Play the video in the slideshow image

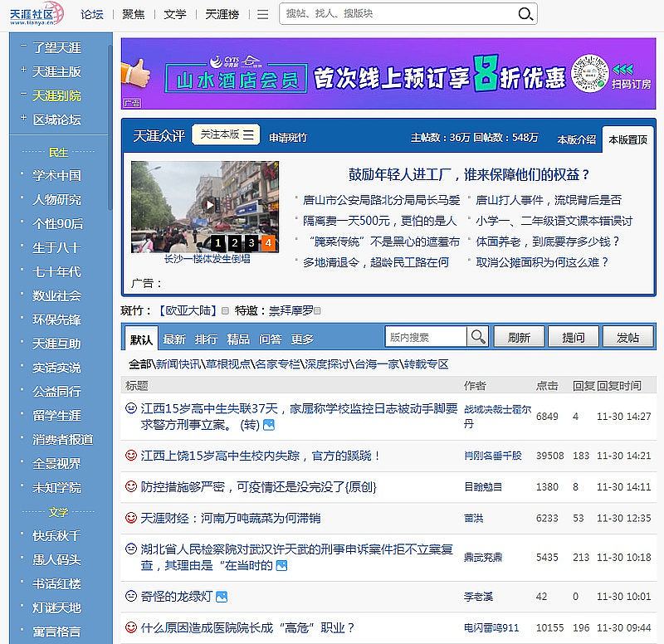tap(208, 205)
